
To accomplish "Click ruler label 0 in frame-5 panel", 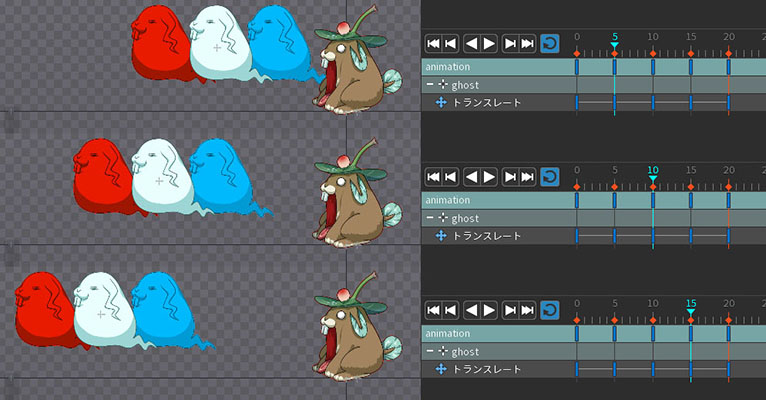I will 577,37.
